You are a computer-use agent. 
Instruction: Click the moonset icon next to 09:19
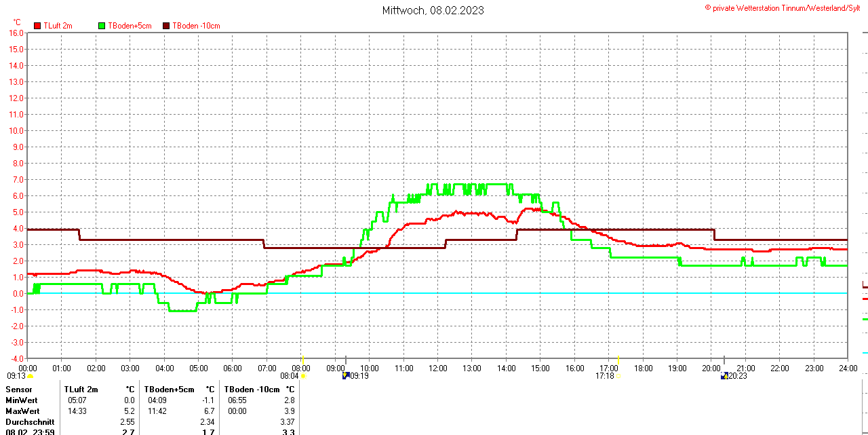345,376
